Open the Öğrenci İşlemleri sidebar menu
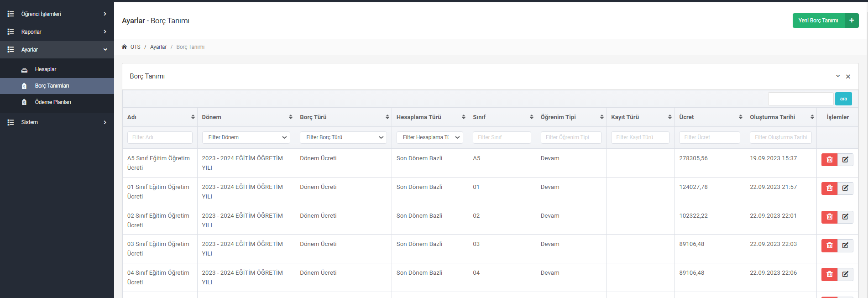The width and height of the screenshot is (868, 298). click(x=57, y=14)
